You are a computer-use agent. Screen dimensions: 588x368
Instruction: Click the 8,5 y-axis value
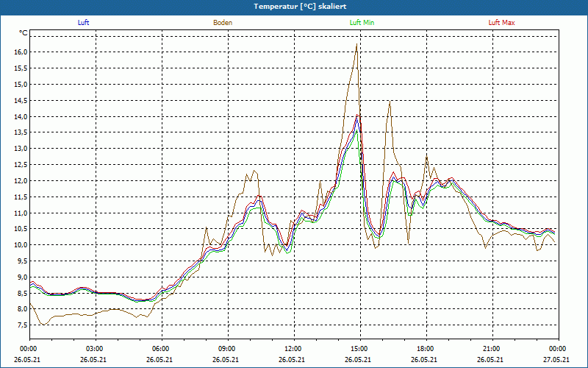(23, 294)
